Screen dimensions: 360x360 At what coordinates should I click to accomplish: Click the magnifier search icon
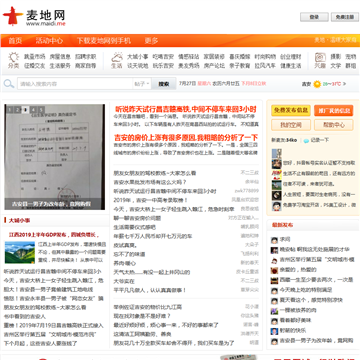pos(9,84)
